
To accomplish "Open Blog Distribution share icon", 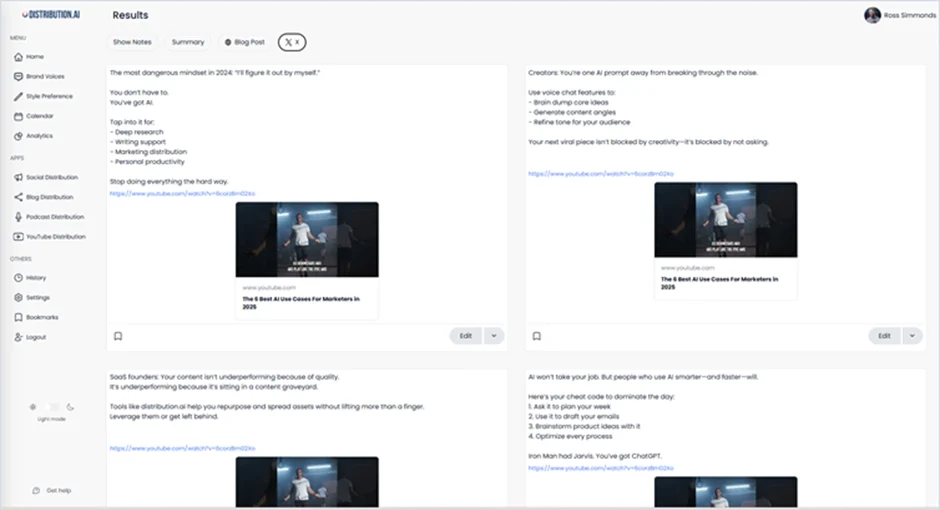I will click(x=18, y=197).
